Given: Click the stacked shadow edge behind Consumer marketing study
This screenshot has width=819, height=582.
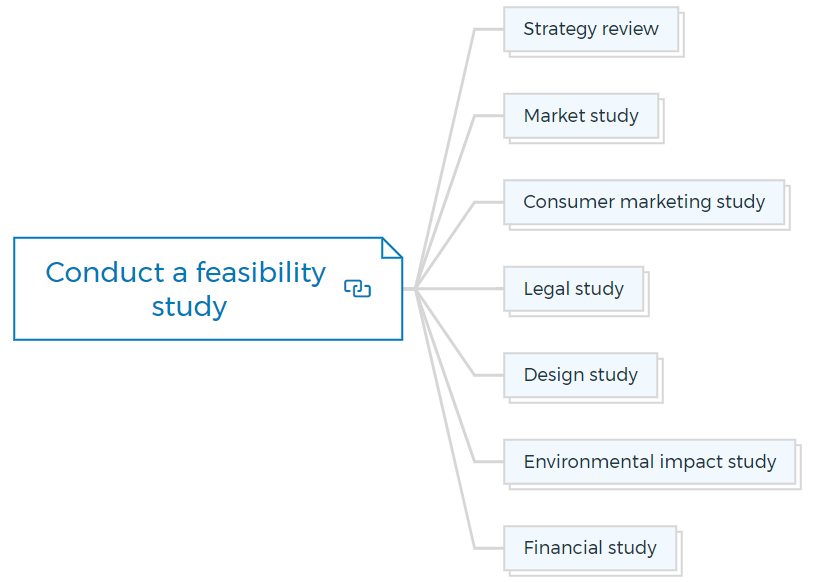Looking at the screenshot, I should (x=788, y=227).
